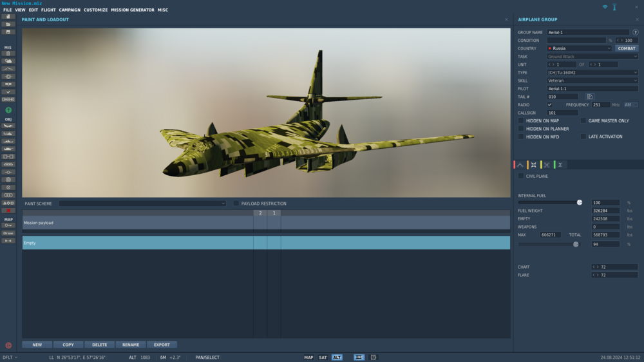Click the green fly mission arrow
This screenshot has height=362, width=644.
click(8, 110)
